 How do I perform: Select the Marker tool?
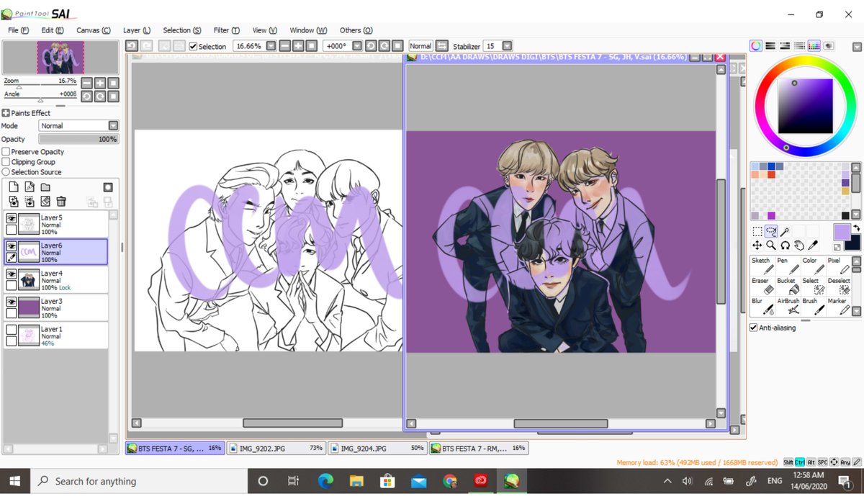pyautogui.click(x=838, y=306)
